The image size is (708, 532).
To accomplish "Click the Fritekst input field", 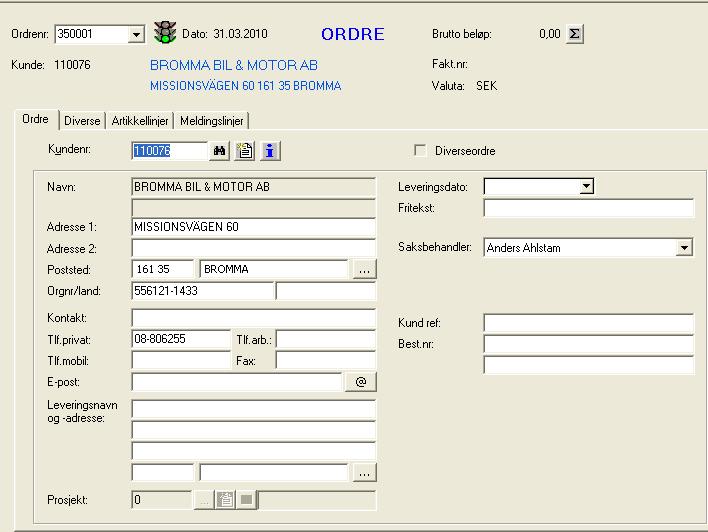I will click(588, 208).
